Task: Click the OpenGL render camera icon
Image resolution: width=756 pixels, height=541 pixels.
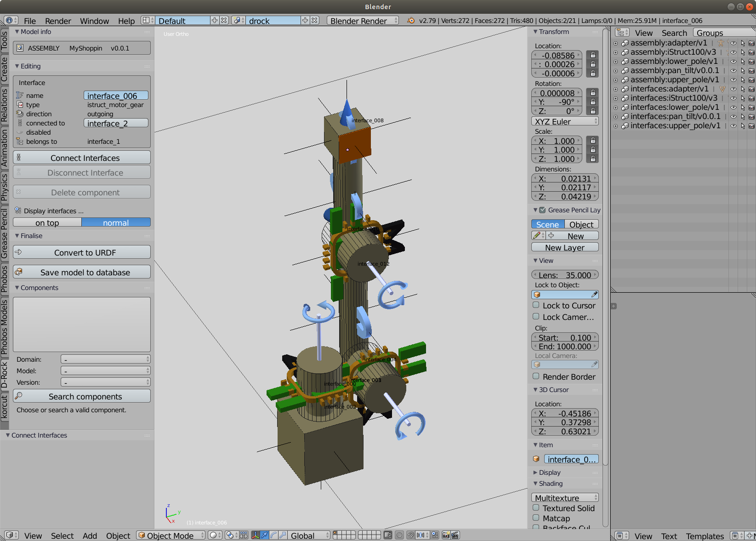Action: tap(446, 535)
